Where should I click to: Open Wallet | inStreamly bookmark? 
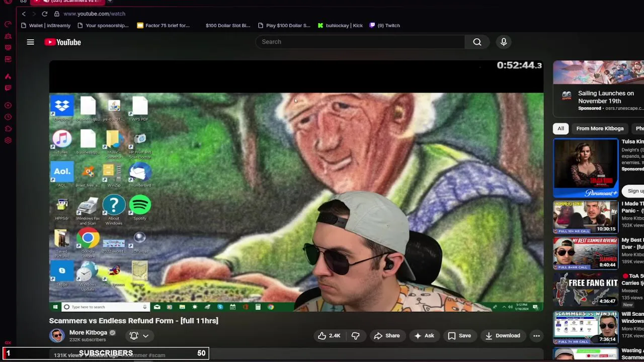click(x=46, y=25)
